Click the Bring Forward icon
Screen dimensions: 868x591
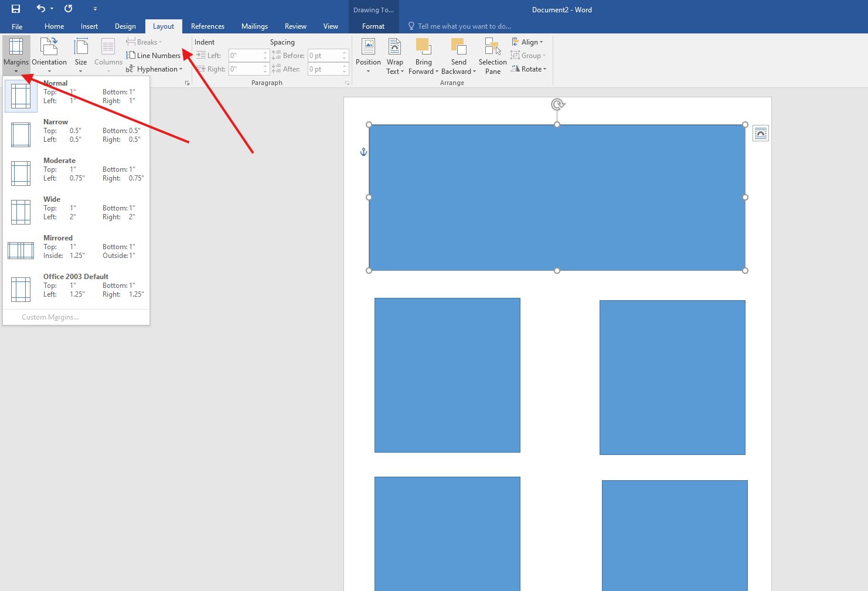pos(423,47)
